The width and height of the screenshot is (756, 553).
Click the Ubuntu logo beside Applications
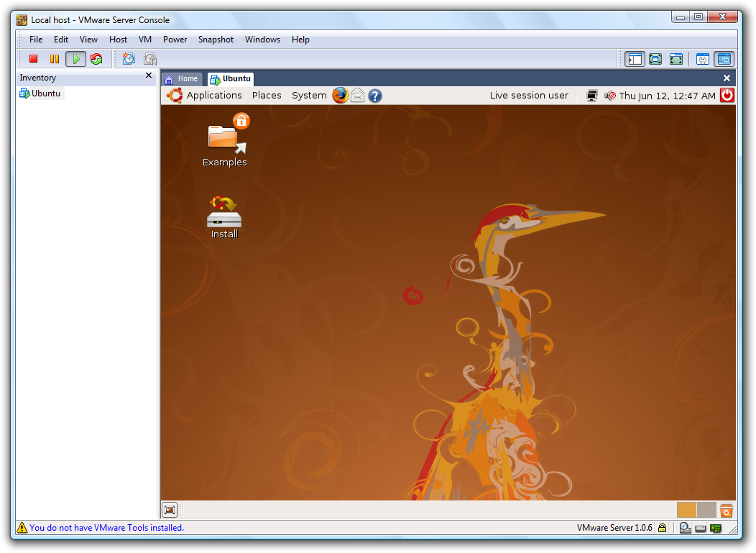[175, 96]
